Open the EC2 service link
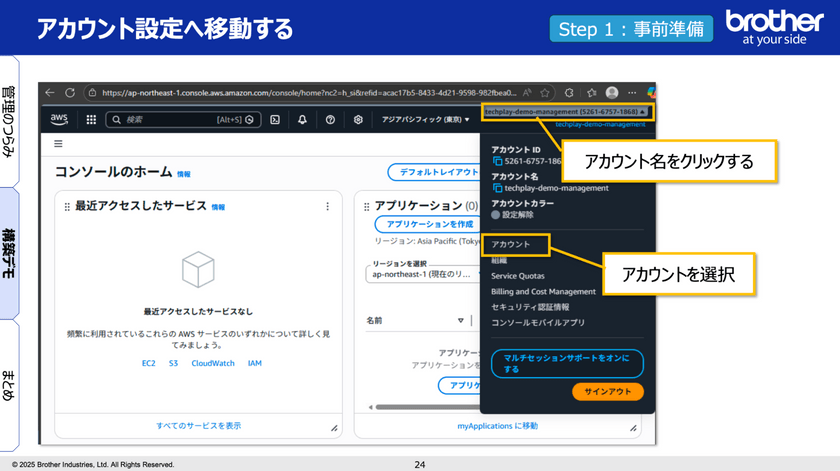This screenshot has width=840, height=471. click(148, 363)
